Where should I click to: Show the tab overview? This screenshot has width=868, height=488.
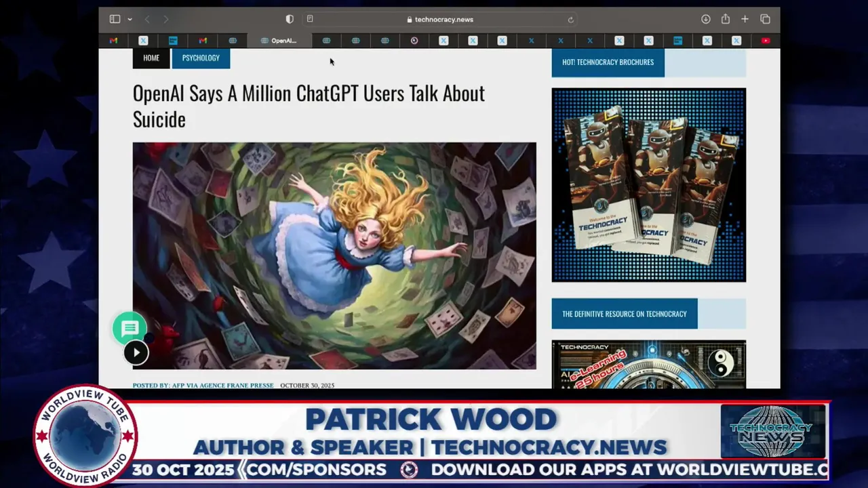[x=765, y=19]
